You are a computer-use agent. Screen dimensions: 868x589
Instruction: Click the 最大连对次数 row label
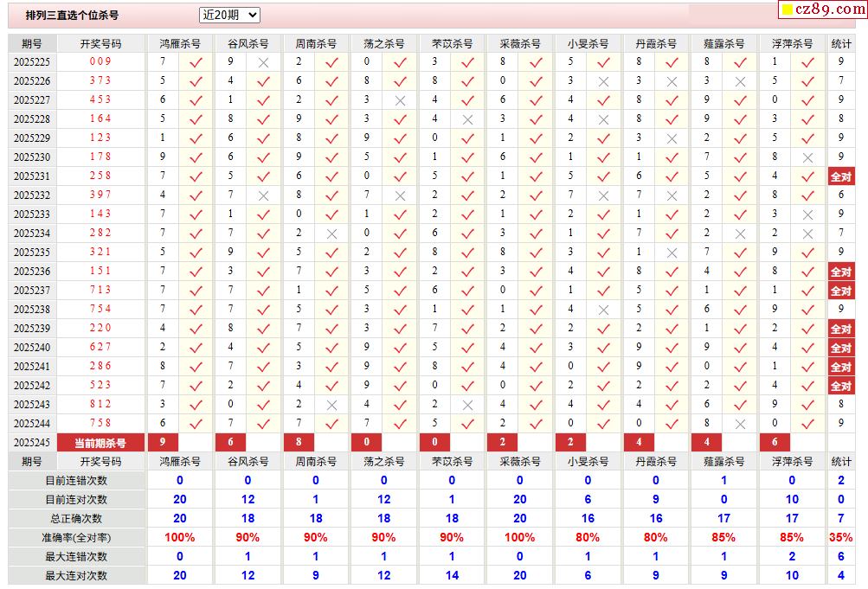pos(76,576)
